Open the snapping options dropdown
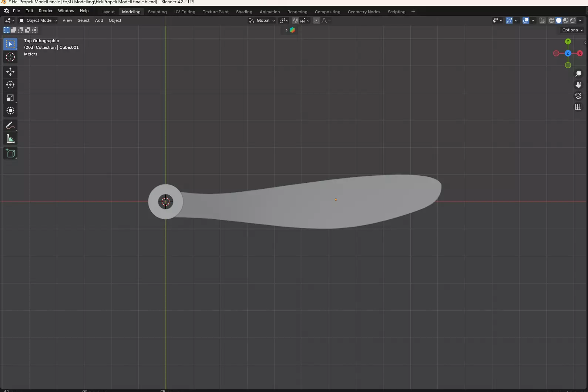This screenshot has width=588, height=392. (305, 20)
